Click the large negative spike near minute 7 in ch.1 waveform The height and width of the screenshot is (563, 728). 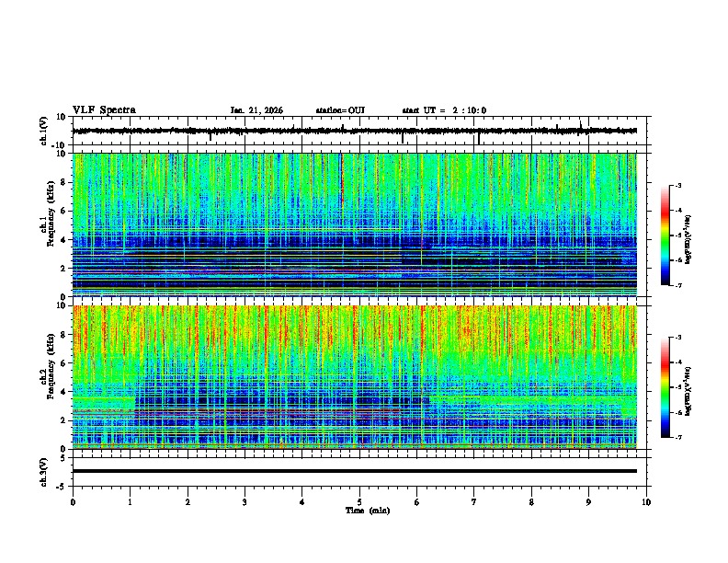479,138
